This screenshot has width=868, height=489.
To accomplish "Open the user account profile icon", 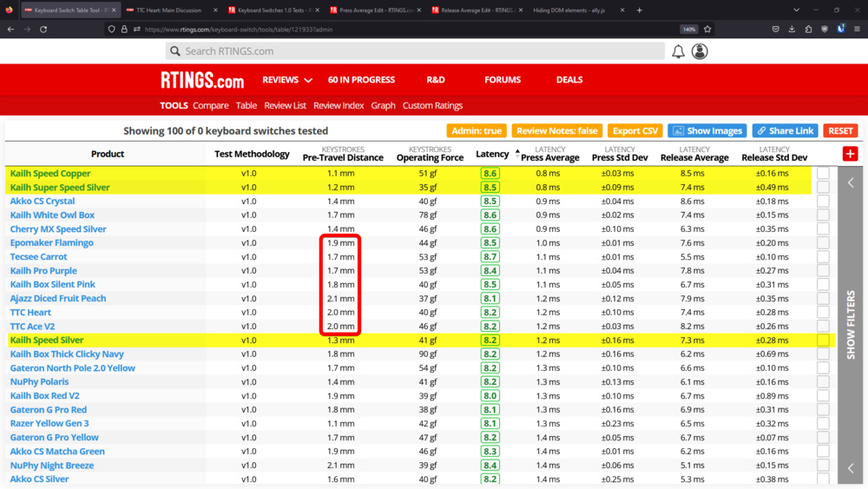I will pos(700,51).
